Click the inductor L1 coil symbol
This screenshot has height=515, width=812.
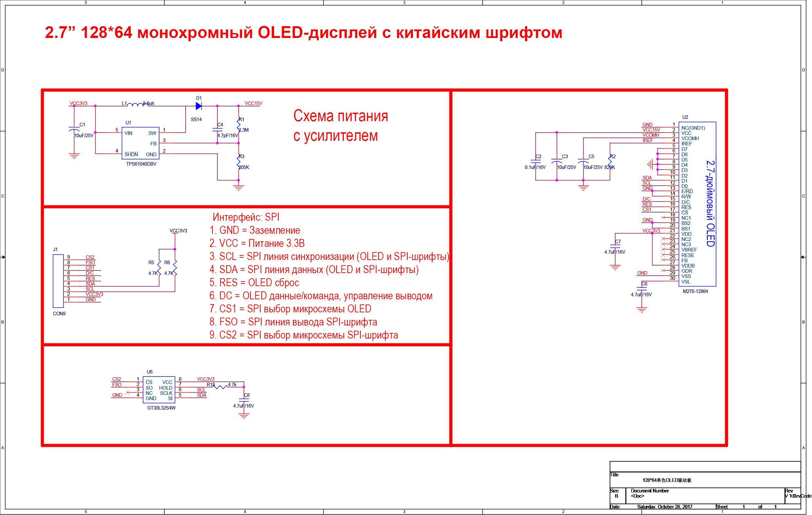pos(137,104)
